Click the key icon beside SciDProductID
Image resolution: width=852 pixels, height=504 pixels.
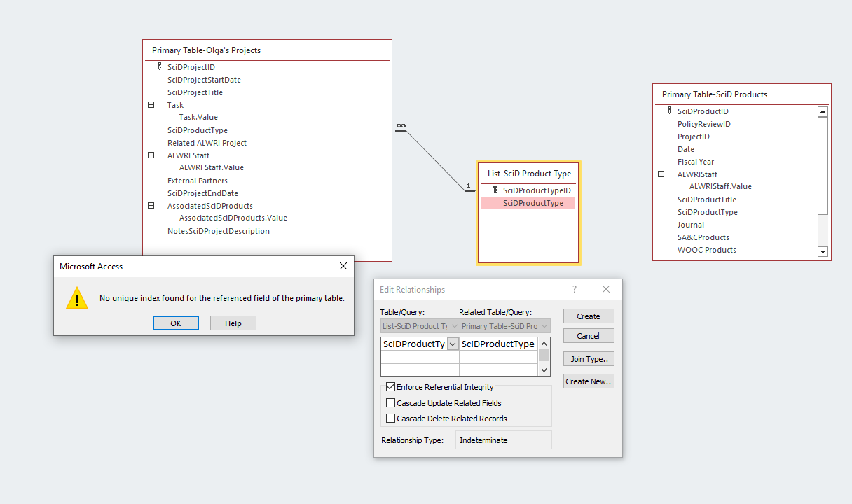tap(670, 111)
